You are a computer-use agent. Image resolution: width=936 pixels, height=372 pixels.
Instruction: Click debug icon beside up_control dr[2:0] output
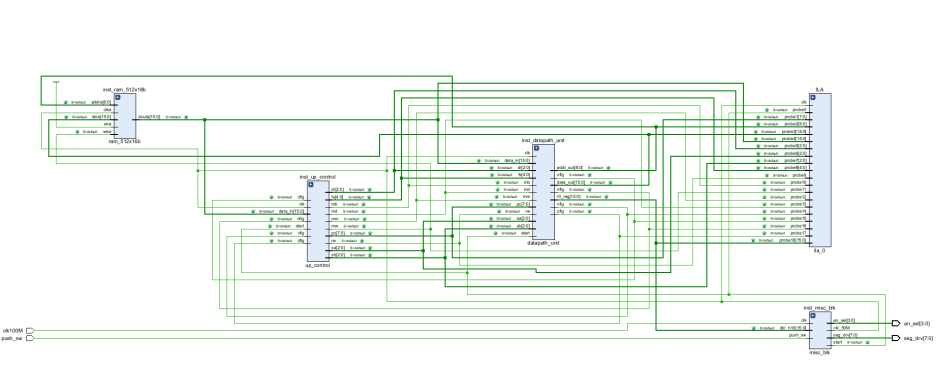pos(370,189)
